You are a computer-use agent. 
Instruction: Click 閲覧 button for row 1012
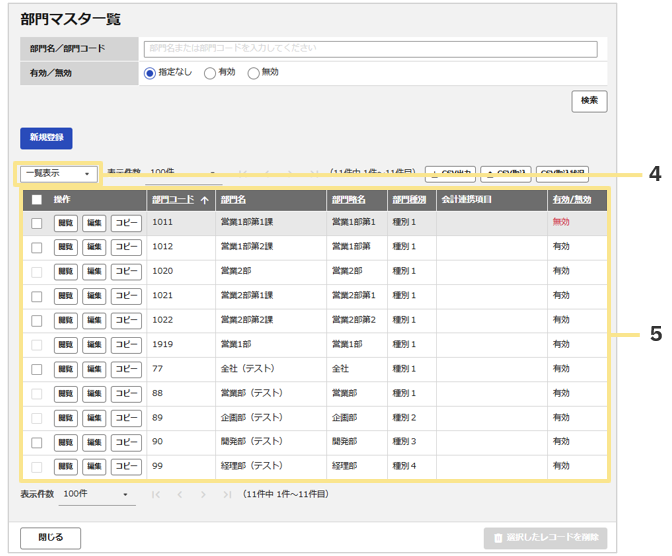click(x=66, y=248)
